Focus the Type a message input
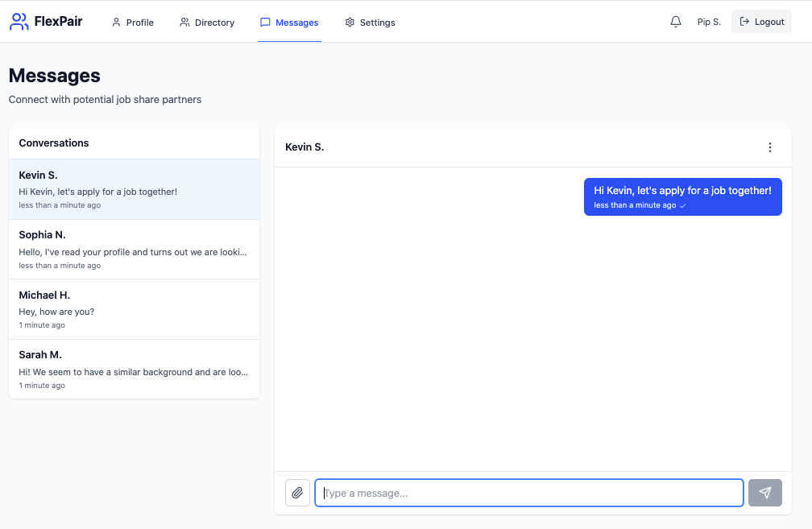Viewport: 812px width, 529px height. point(528,493)
